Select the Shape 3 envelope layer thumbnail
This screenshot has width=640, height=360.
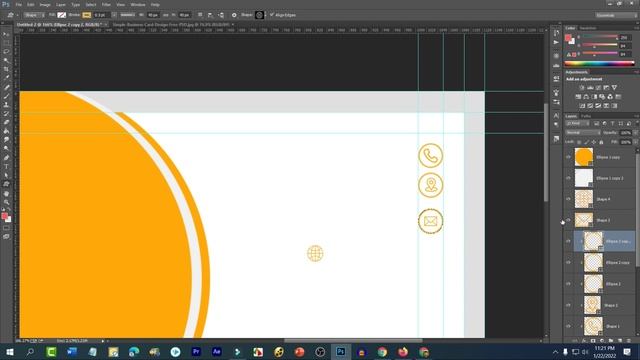pyautogui.click(x=584, y=220)
